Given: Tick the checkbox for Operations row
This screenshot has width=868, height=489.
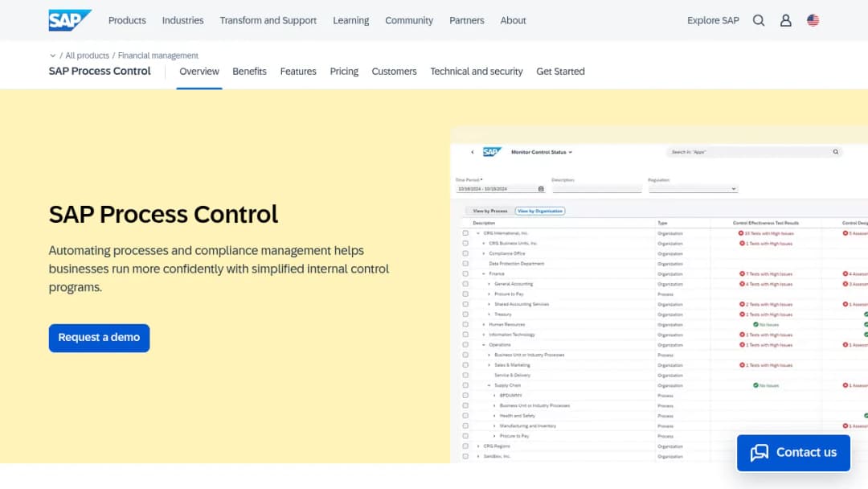Looking at the screenshot, I should coord(465,345).
